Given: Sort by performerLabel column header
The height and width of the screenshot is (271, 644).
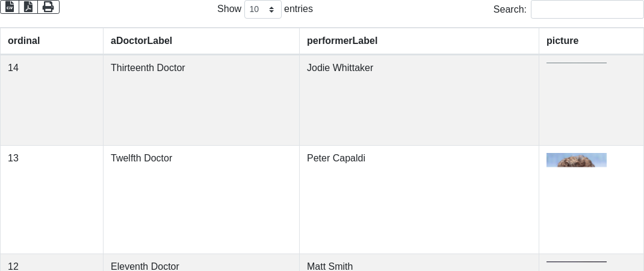Looking at the screenshot, I should (342, 41).
